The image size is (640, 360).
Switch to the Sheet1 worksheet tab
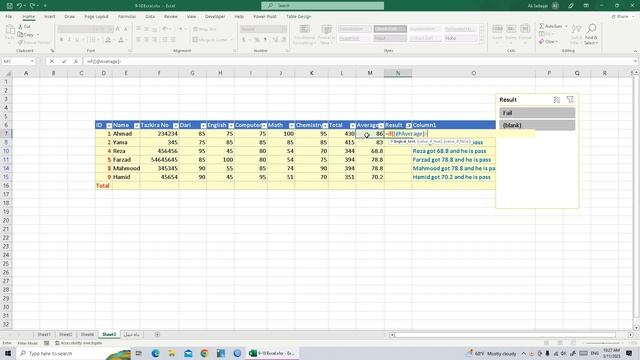pyautogui.click(x=44, y=334)
